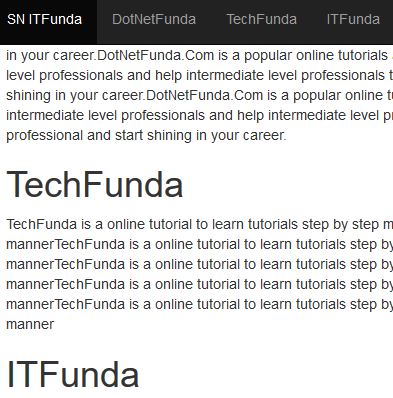Select DotNetFunda in the navigation bar
The image size is (393, 398).
(x=154, y=19)
